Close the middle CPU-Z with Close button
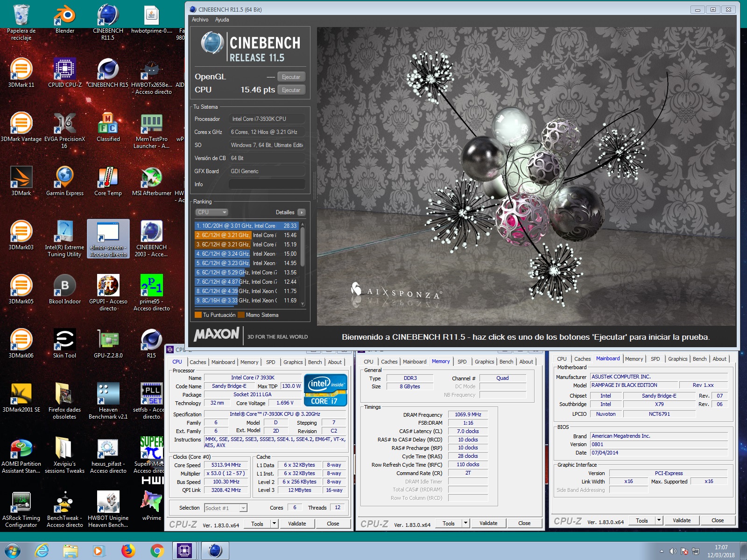The height and width of the screenshot is (560, 747). pyautogui.click(x=524, y=523)
